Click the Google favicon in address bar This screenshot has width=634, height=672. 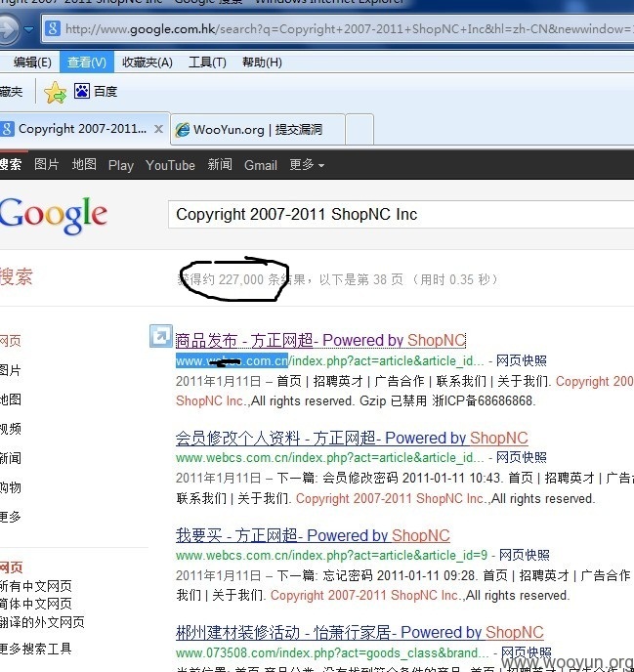pos(53,29)
